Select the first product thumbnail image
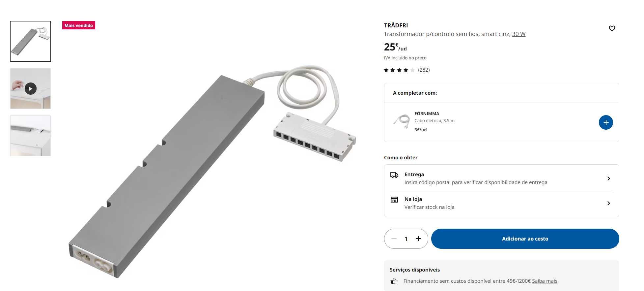Screen dimensions: 644x291 [30, 41]
